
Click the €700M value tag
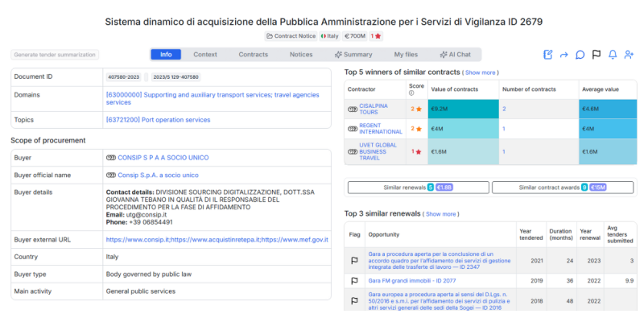[355, 36]
